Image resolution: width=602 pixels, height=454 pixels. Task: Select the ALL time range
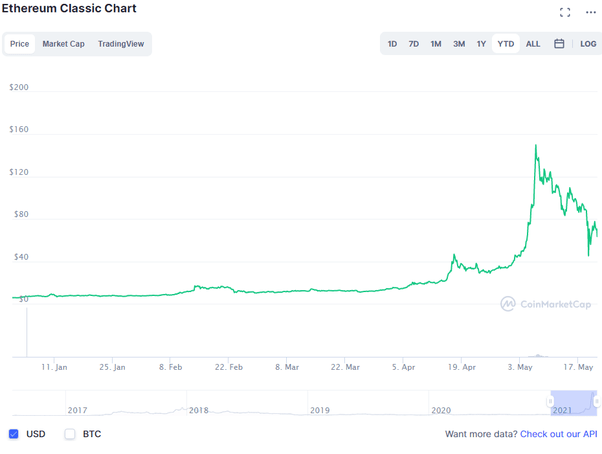(x=533, y=44)
